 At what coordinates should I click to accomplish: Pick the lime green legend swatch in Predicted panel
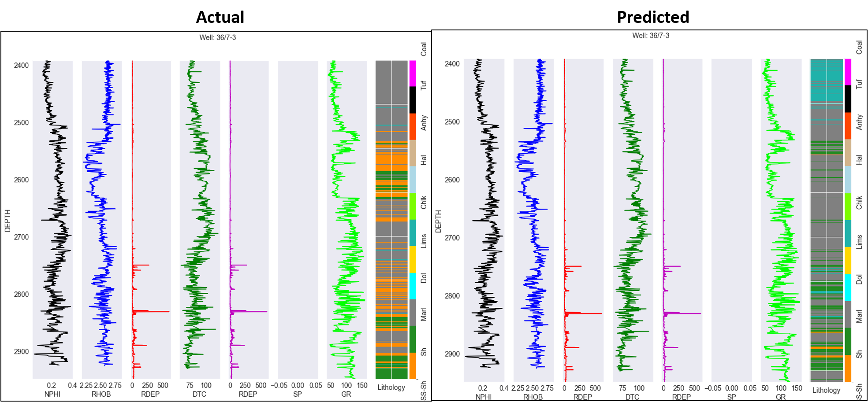click(x=848, y=207)
